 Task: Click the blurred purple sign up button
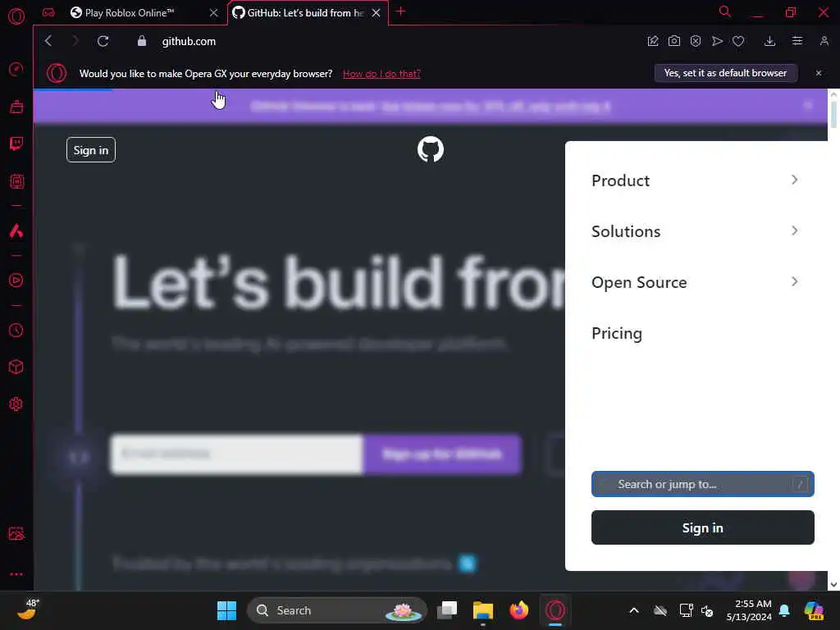click(442, 454)
